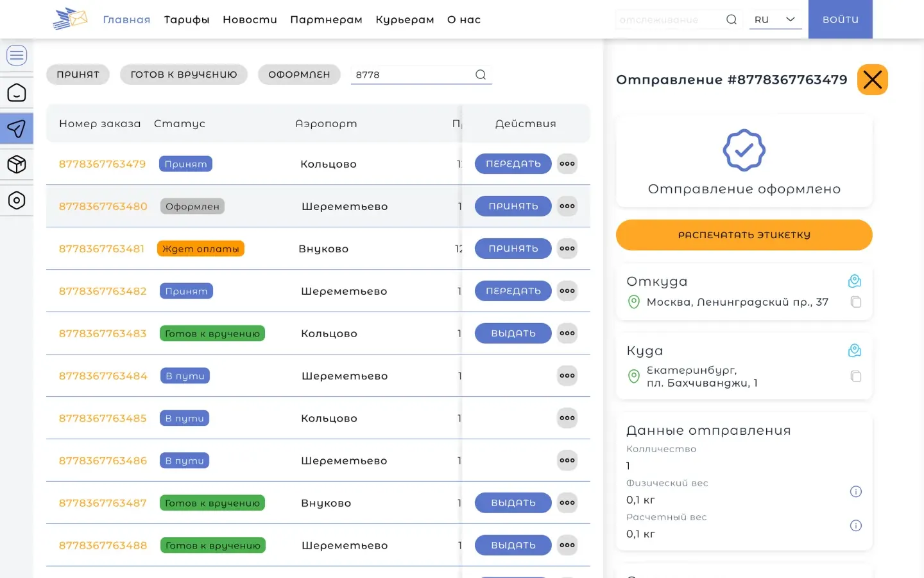The image size is (924, 578).
Task: Click ВЫДАТЬ for order 8778367763487
Action: (513, 503)
